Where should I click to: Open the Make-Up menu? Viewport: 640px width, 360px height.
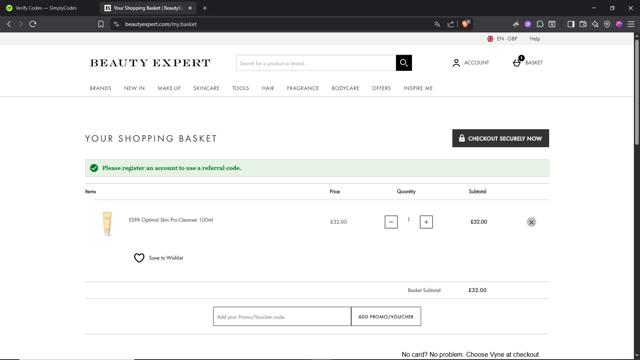click(169, 88)
